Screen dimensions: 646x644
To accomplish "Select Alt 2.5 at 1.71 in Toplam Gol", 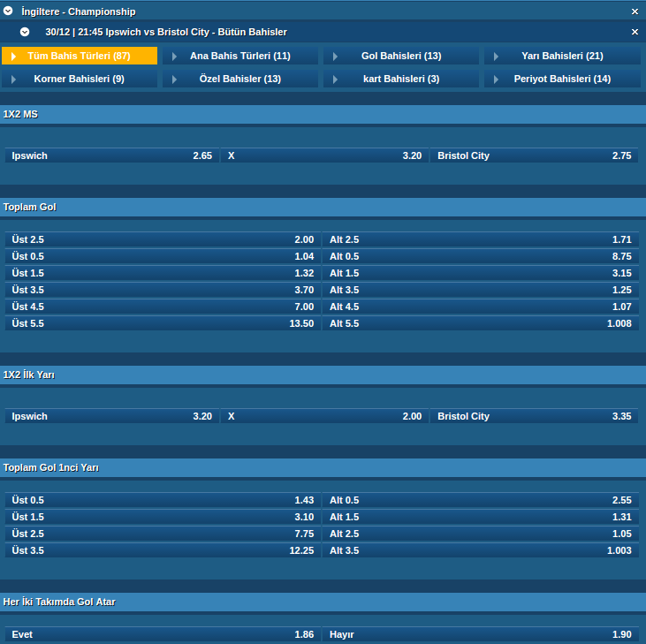I will click(x=481, y=239).
